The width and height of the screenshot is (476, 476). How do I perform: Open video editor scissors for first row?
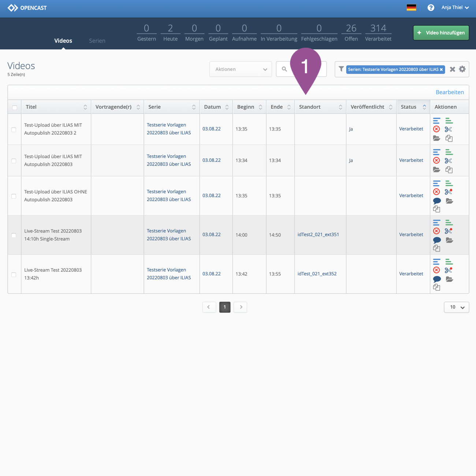click(449, 129)
